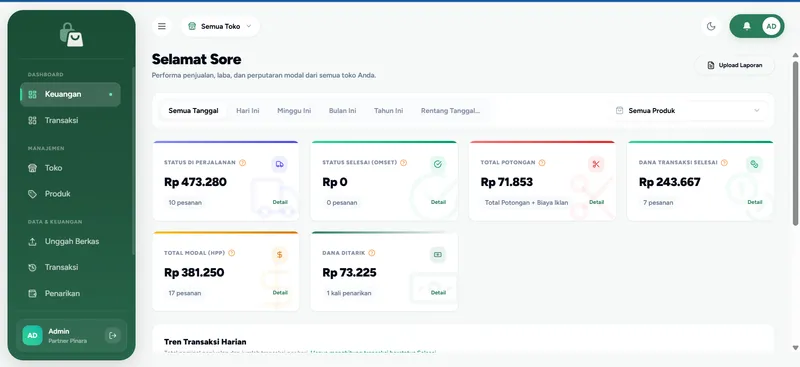
Task: Click the Tren Transaksi Harian heading
Action: (205, 341)
